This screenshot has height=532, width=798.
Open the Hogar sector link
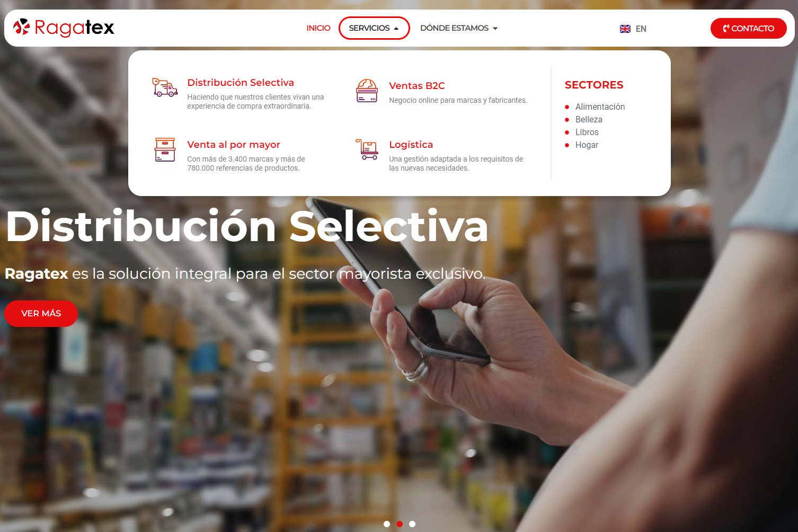pos(587,145)
